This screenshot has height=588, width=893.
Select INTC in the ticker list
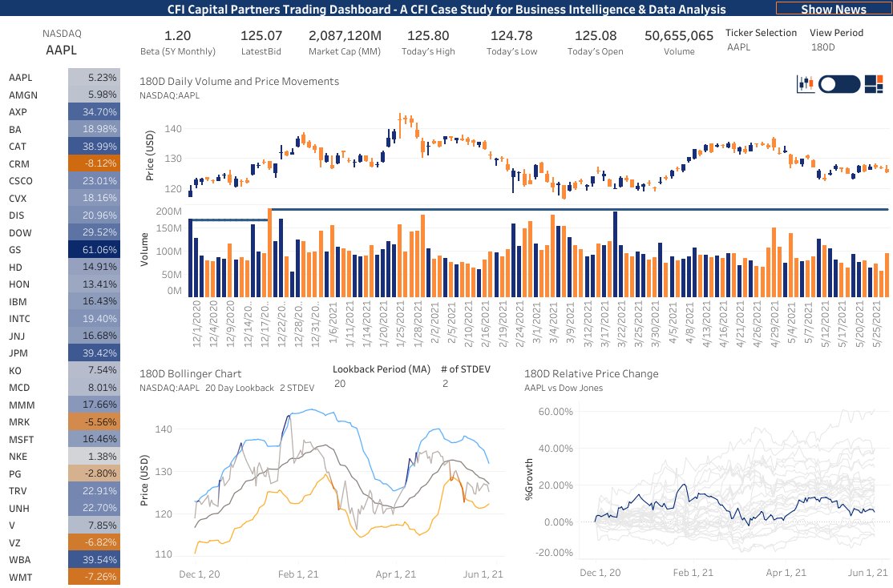pyautogui.click(x=19, y=319)
